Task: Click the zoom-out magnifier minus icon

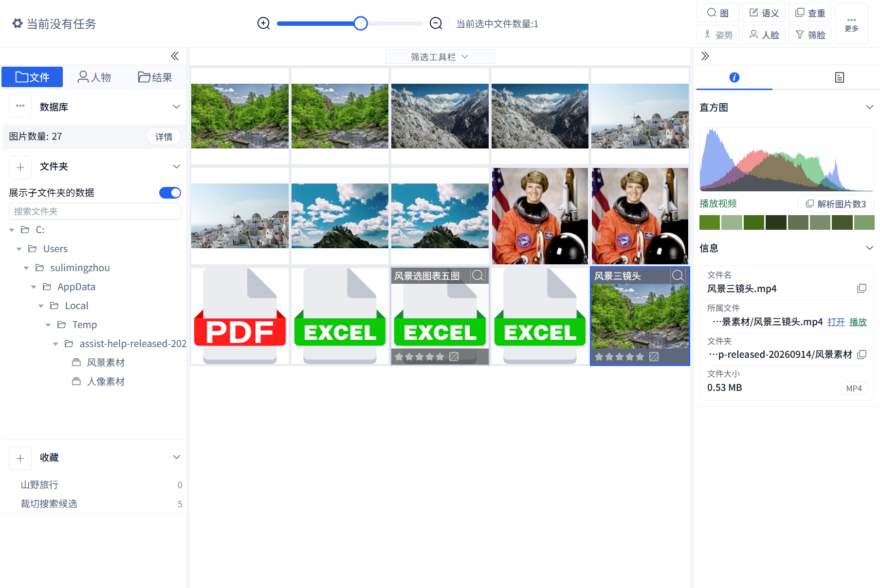Action: (436, 23)
